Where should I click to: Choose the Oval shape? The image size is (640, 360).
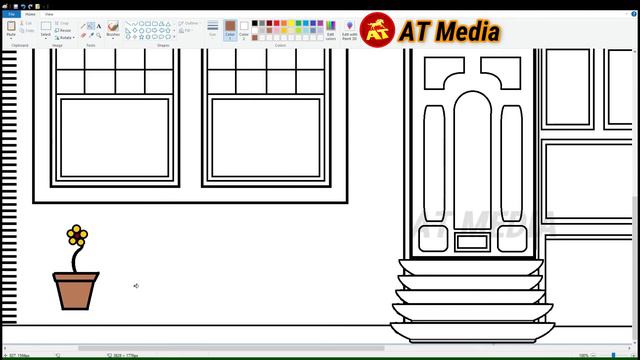coord(142,24)
